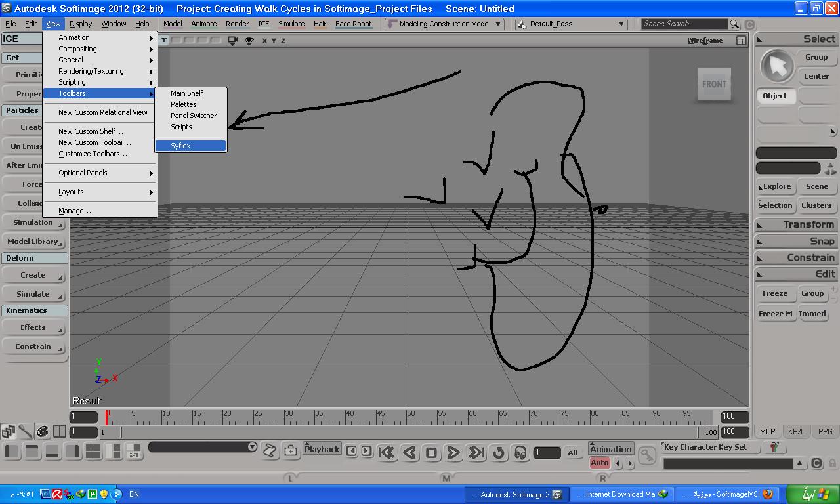Toggle audio headphones icon

520,452
